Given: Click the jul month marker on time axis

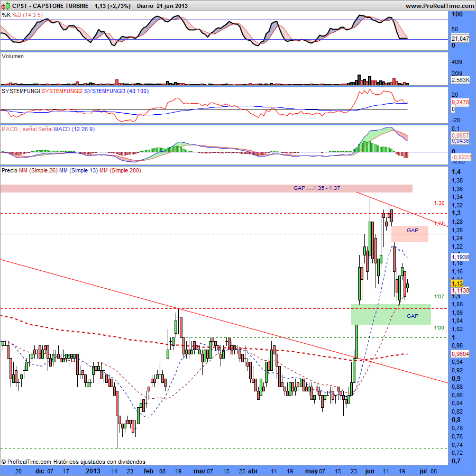Looking at the screenshot, I should click(x=423, y=471).
